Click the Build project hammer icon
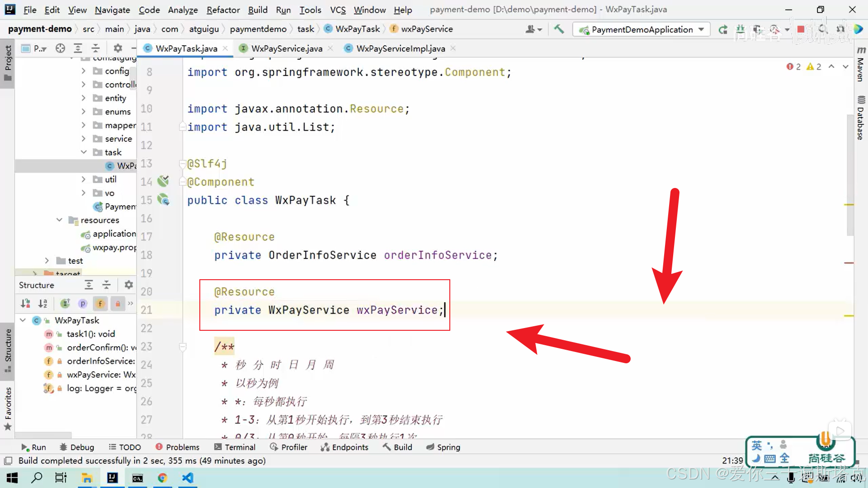The width and height of the screenshot is (868, 488). point(559,29)
